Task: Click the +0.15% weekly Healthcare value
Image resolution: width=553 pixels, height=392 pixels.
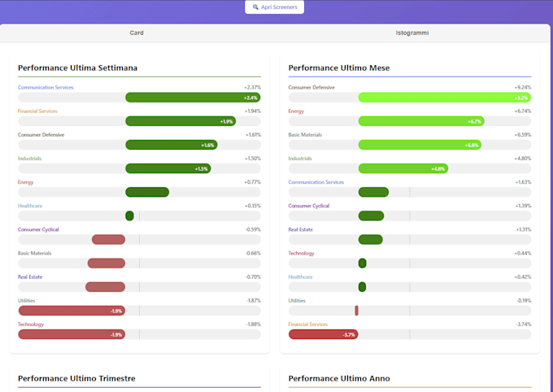Action: tap(253, 206)
